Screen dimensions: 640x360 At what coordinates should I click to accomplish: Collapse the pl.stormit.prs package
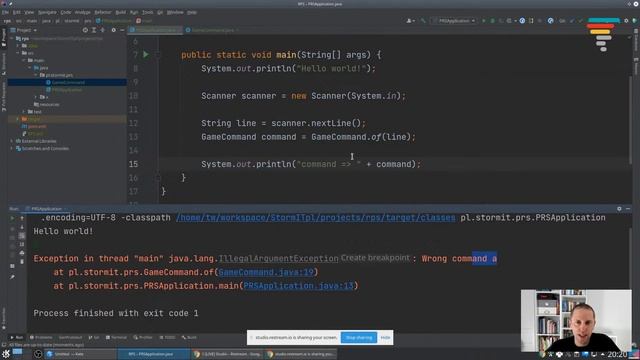point(36,75)
